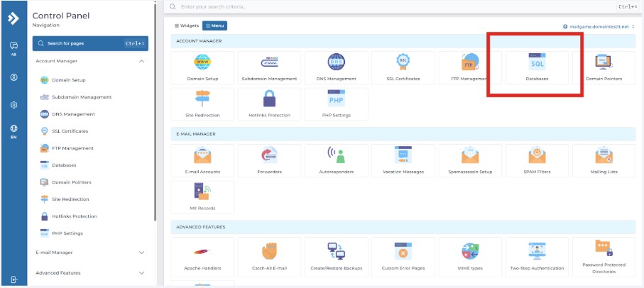Click the SSL Certificates tile icon
Screen dimensions: 644x288
pyautogui.click(x=403, y=63)
